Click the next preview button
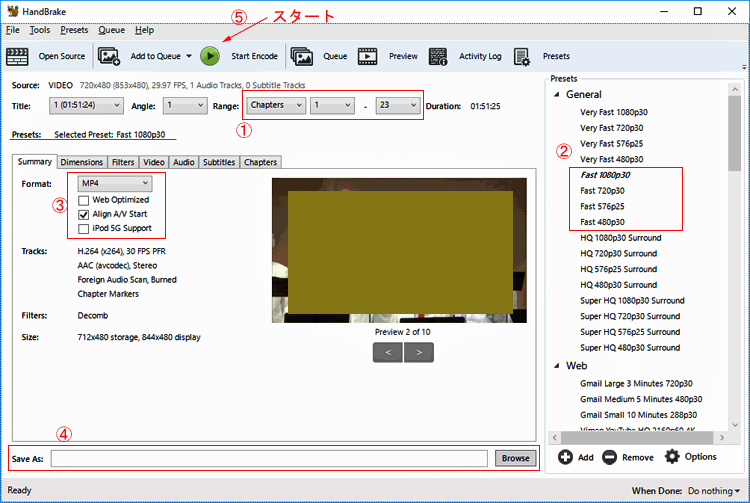 (419, 352)
